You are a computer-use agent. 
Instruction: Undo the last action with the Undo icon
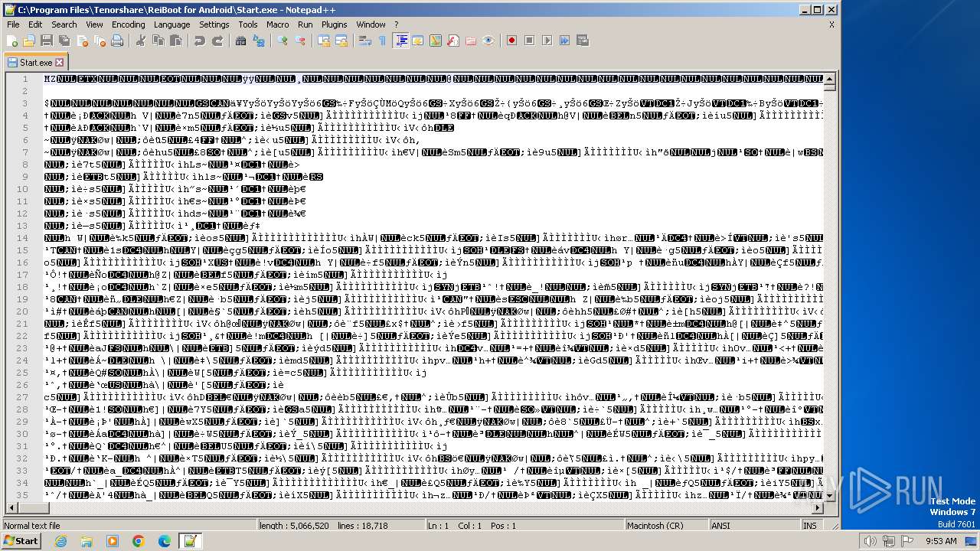[200, 41]
